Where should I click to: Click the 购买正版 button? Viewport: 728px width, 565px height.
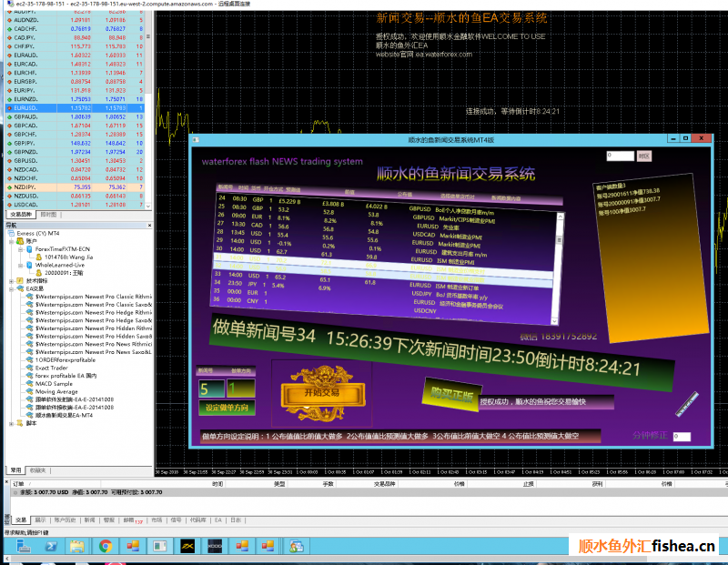click(452, 395)
